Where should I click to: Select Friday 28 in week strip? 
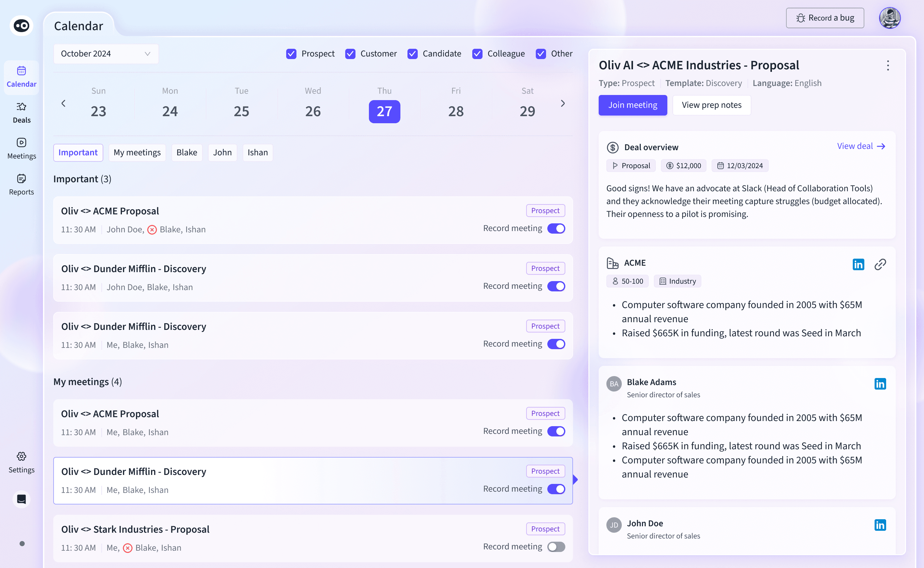pos(456,111)
